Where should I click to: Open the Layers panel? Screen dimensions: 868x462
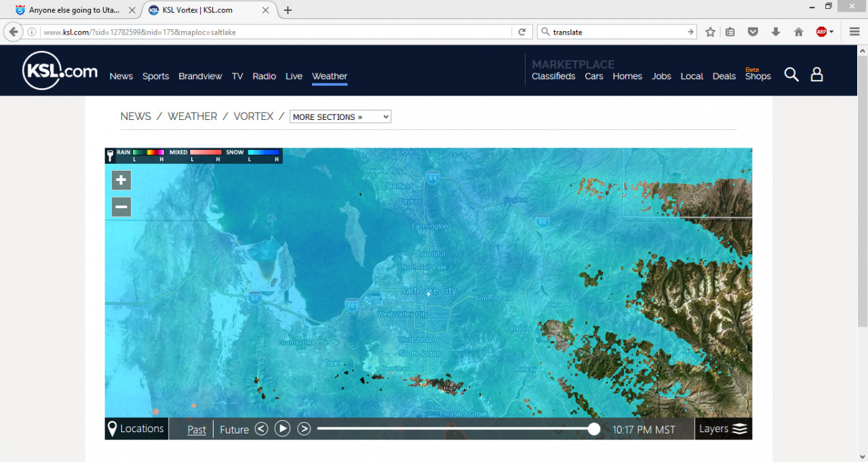pos(724,429)
